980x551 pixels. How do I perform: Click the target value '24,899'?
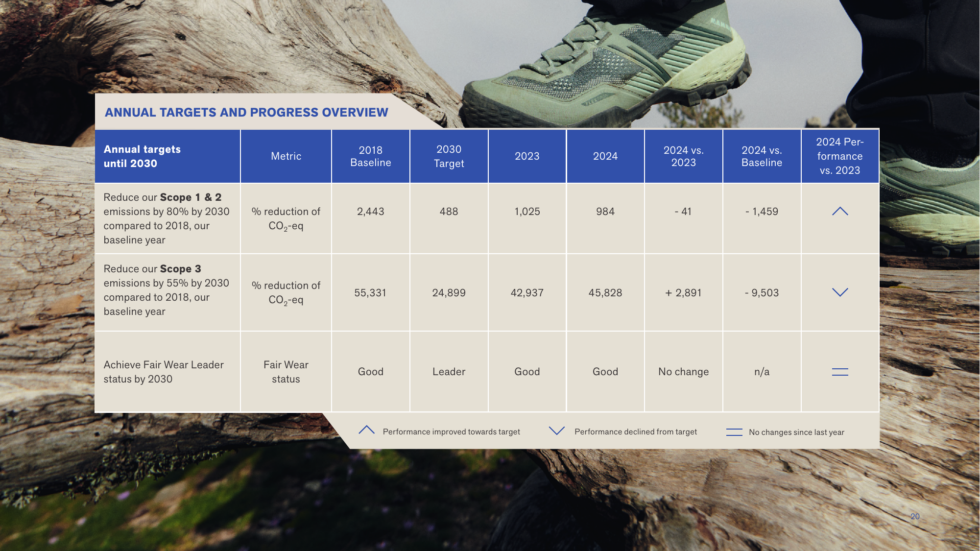449,293
